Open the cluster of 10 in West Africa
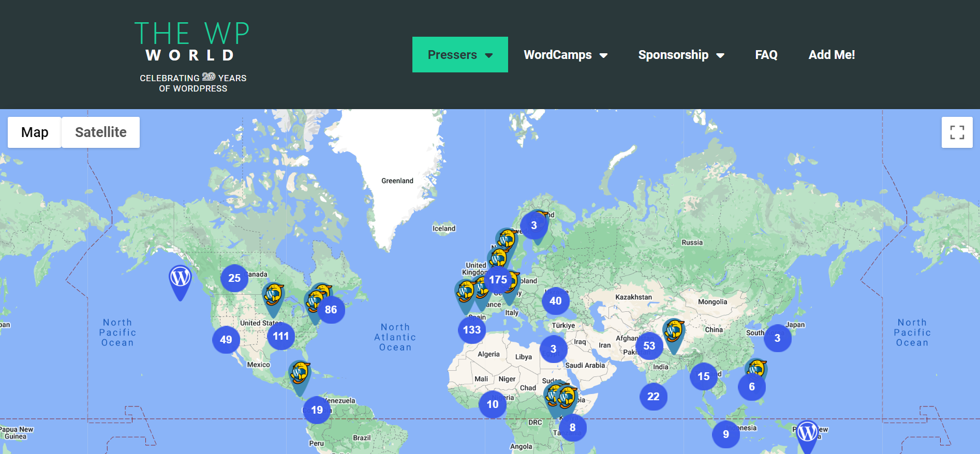 [493, 404]
